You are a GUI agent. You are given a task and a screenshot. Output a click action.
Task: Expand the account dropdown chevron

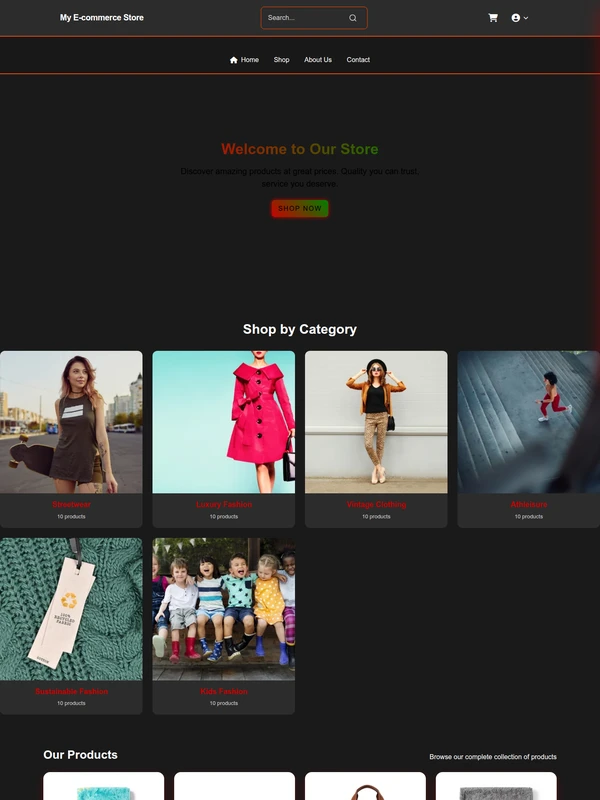click(526, 18)
